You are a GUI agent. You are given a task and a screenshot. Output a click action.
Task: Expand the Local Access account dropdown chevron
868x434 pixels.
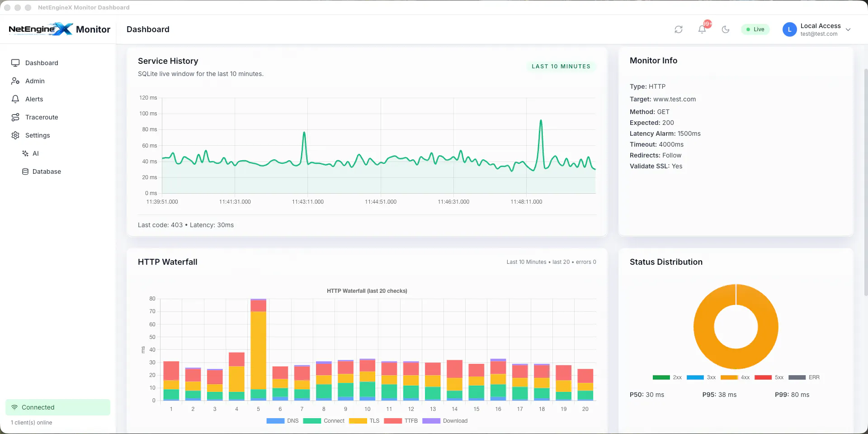tap(848, 29)
